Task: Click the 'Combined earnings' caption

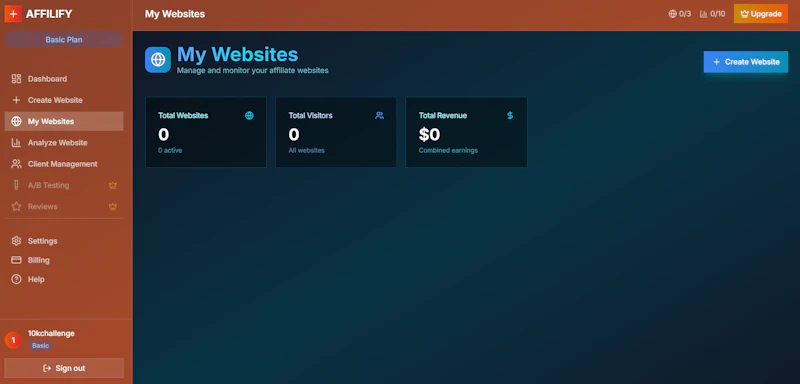Action: click(448, 150)
